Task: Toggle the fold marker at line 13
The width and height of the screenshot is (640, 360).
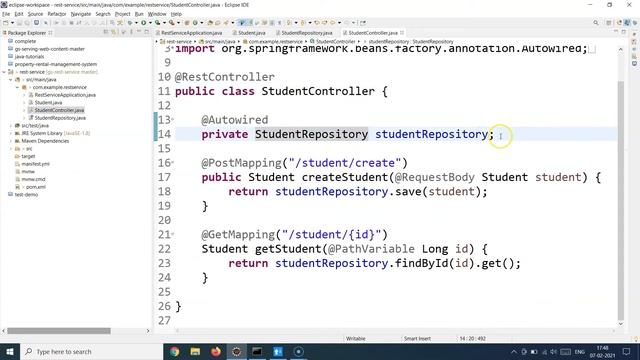Action: click(x=173, y=120)
